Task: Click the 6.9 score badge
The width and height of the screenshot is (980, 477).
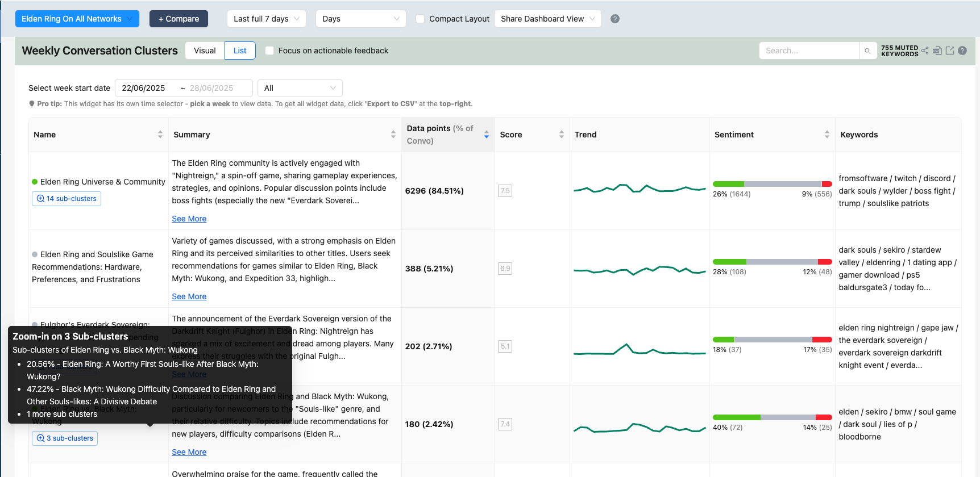Action: point(505,269)
